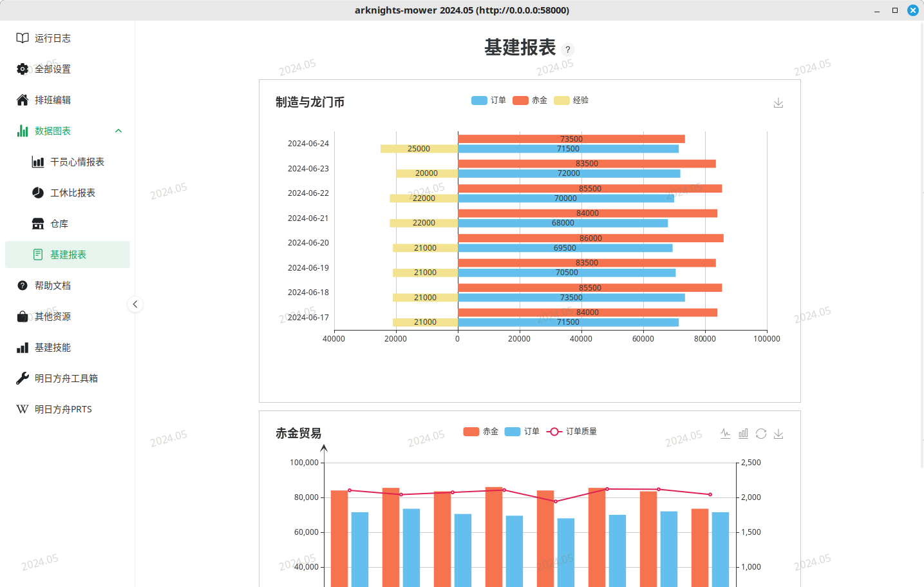Open 全部设置 gear icon
The image size is (924, 587).
click(23, 69)
